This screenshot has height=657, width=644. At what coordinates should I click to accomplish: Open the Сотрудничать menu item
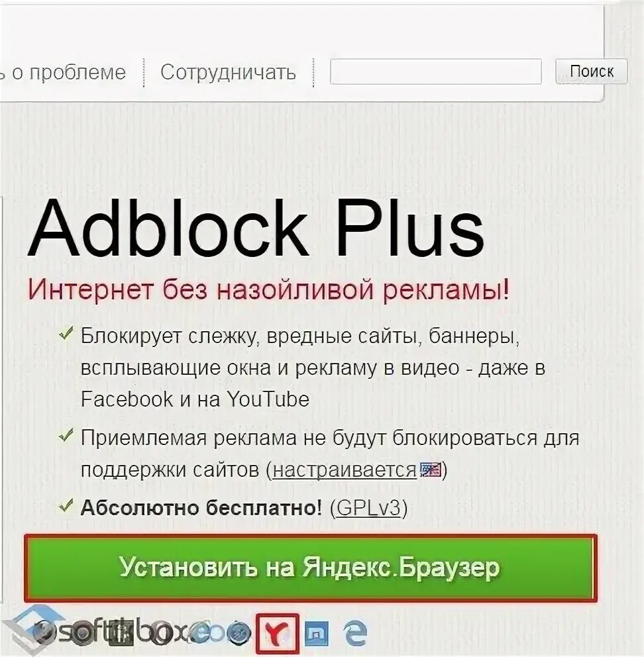[x=228, y=72]
